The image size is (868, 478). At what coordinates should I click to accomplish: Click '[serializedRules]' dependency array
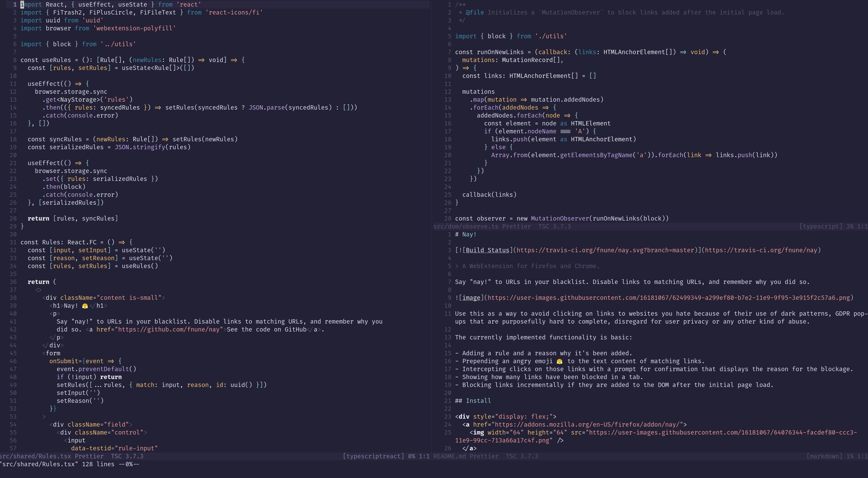click(x=71, y=203)
